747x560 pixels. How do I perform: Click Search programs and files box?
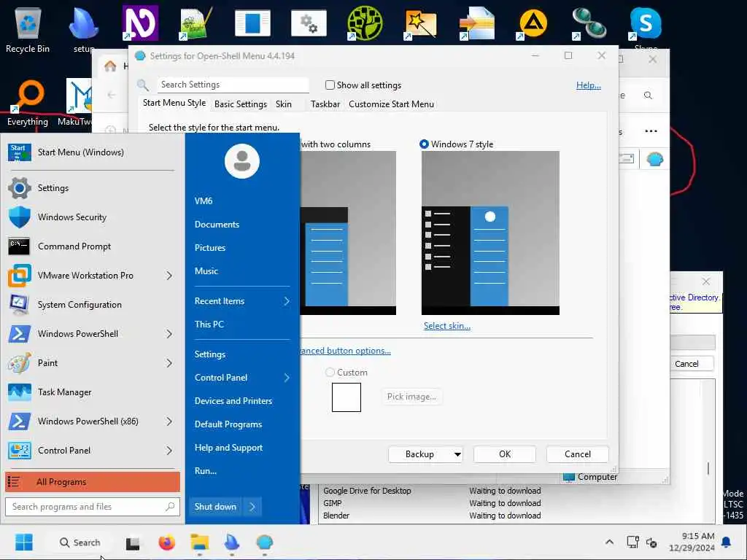point(93,507)
